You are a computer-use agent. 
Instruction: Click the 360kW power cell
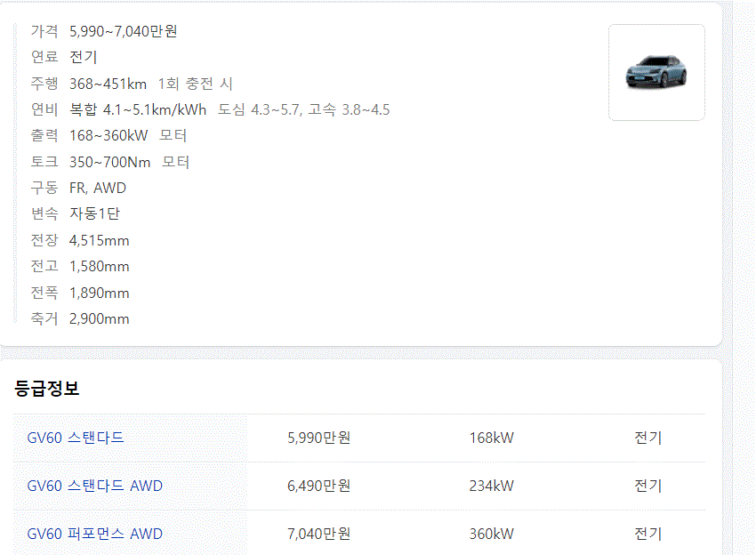pyautogui.click(x=492, y=534)
